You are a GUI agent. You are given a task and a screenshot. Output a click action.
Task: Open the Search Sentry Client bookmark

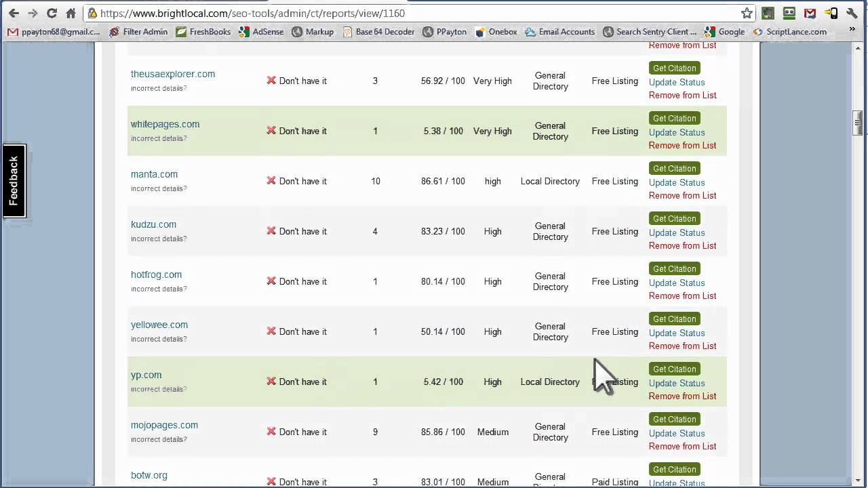tap(650, 32)
